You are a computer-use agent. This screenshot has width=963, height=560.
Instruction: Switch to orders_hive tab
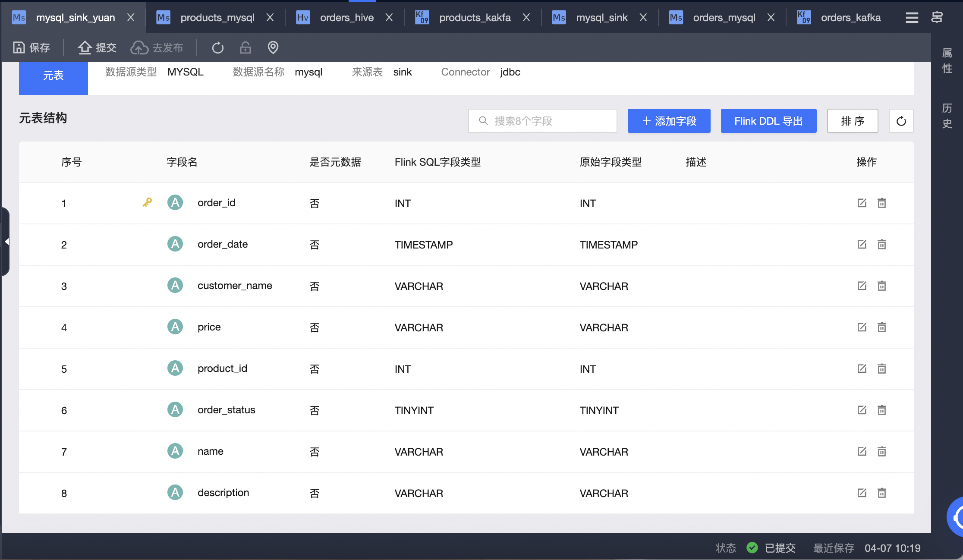coord(346,18)
